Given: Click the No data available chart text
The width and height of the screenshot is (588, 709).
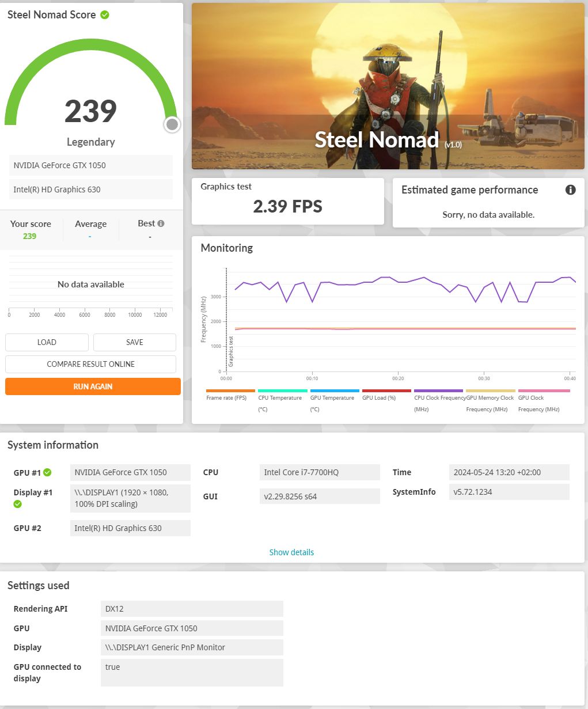Looking at the screenshot, I should 90,285.
